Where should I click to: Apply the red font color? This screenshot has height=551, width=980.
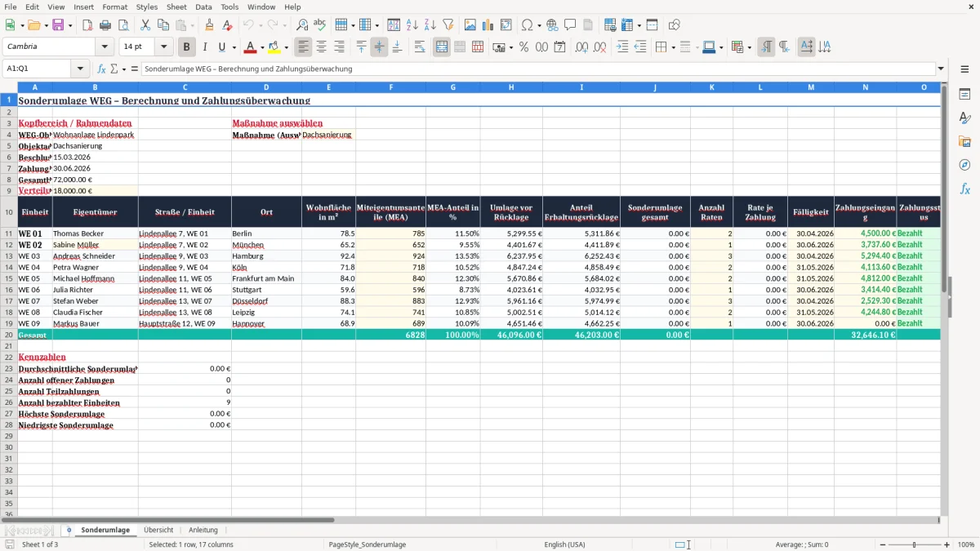pyautogui.click(x=250, y=47)
